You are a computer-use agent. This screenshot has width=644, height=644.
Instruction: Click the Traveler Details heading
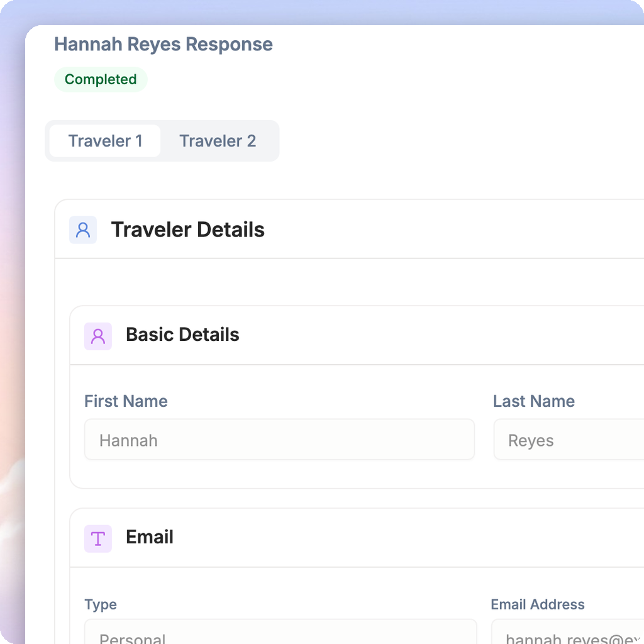tap(187, 230)
